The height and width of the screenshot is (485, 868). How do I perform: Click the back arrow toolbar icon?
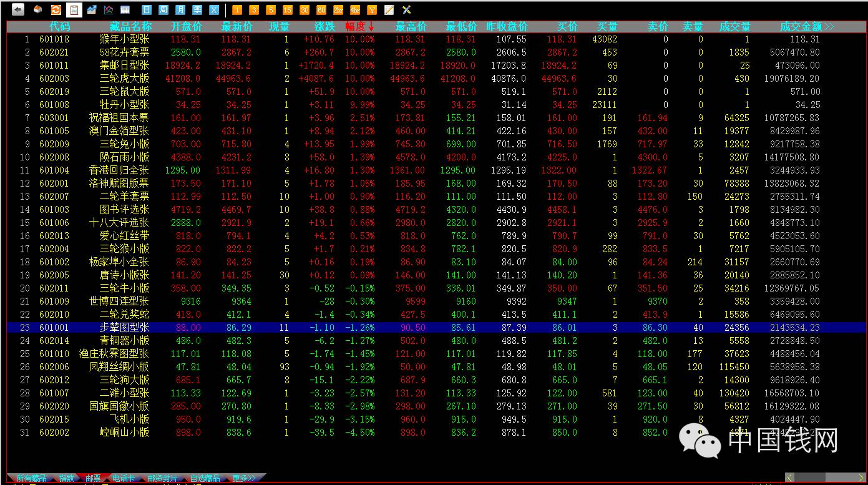pyautogui.click(x=18, y=10)
